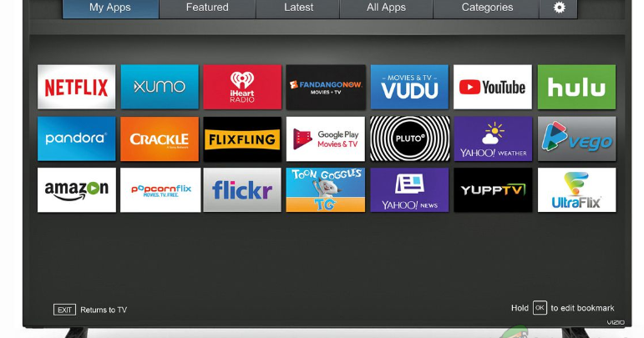Launch the Popcornflix app
Viewport: 644px width, 338px height.
pos(160,190)
